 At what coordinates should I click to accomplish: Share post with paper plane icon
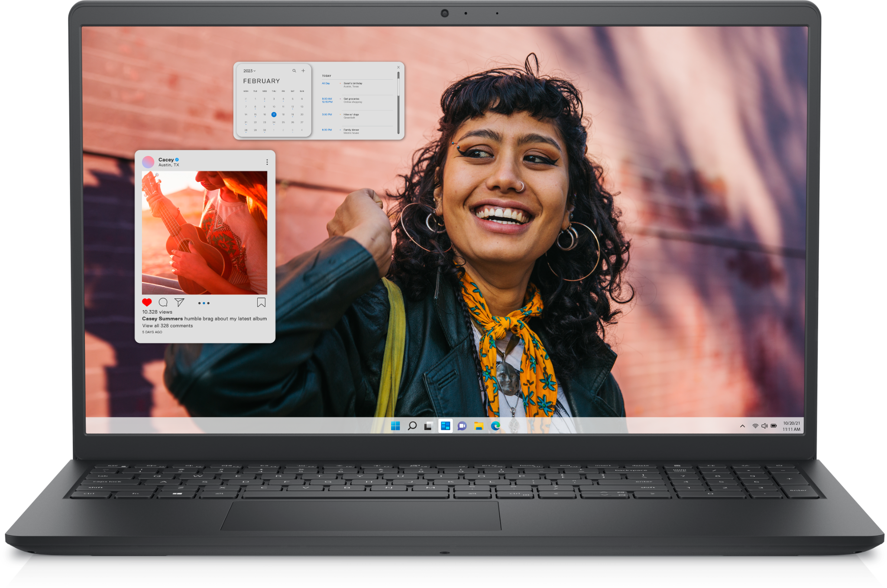179,302
